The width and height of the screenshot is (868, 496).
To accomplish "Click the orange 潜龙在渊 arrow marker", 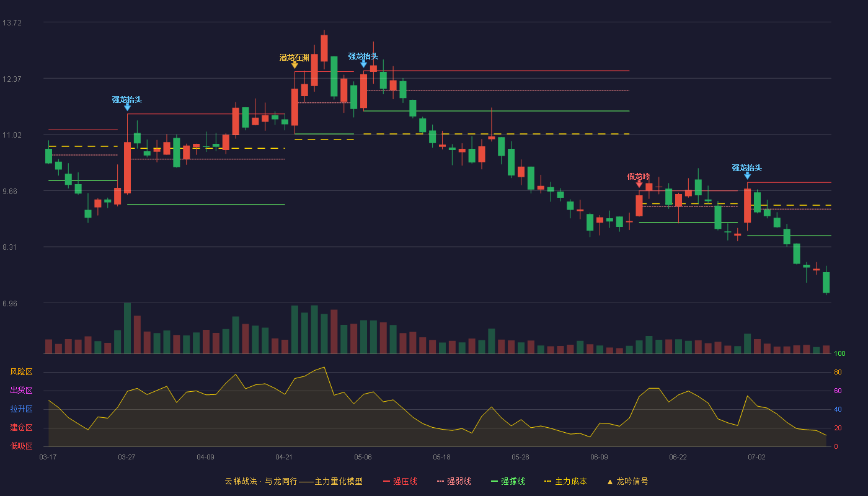I will [294, 64].
